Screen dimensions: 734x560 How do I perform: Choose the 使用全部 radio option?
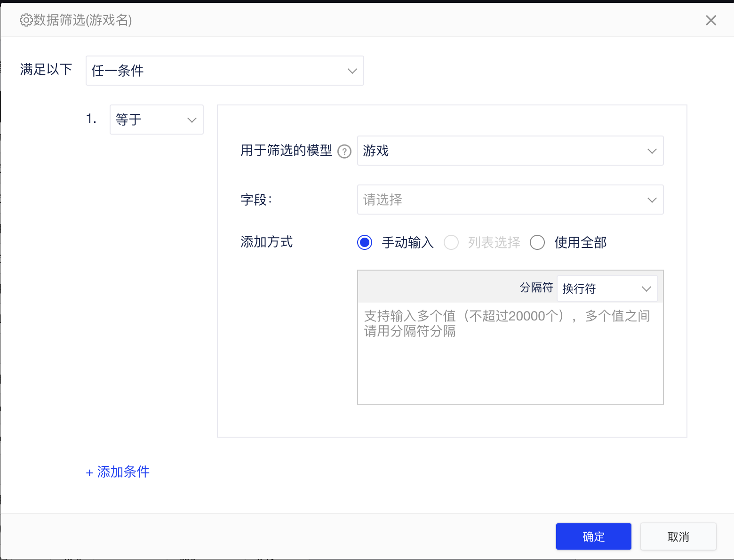tap(537, 242)
